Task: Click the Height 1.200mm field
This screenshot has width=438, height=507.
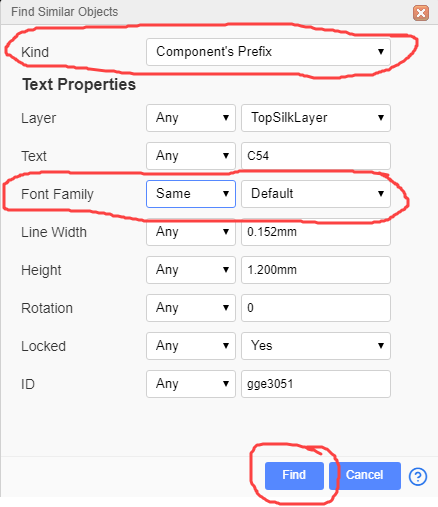Action: tap(316, 270)
